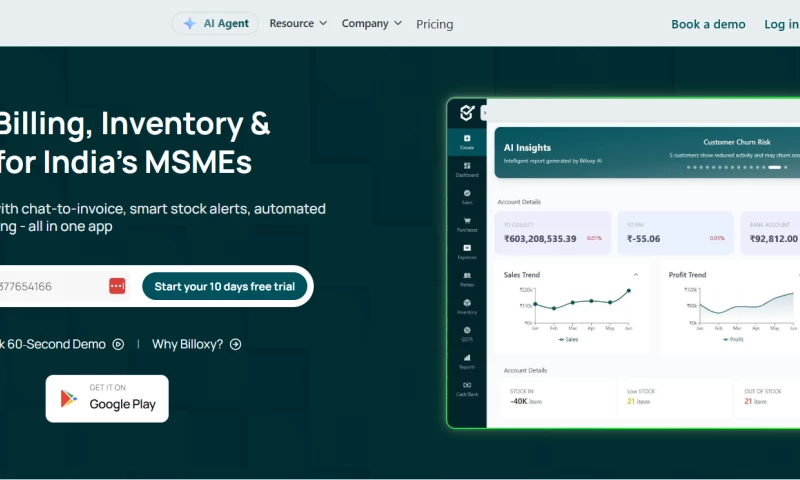Image resolution: width=800 pixels, height=480 pixels.
Task: Open the AI Agent sparkle button
Action: (215, 23)
